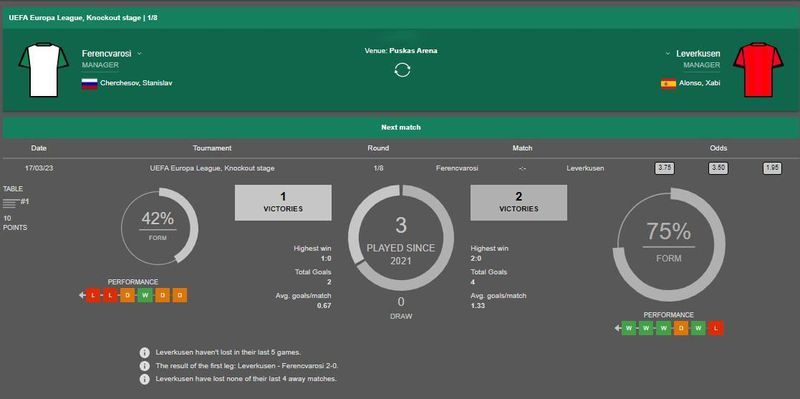
Task: Click Ferencvarosi highest win value 1:0
Action: 326,259
